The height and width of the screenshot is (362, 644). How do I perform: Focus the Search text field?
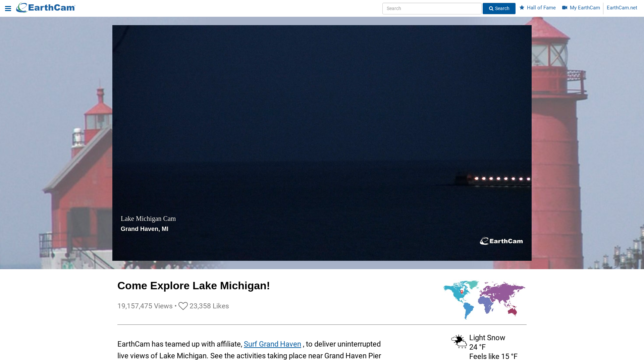(x=432, y=9)
